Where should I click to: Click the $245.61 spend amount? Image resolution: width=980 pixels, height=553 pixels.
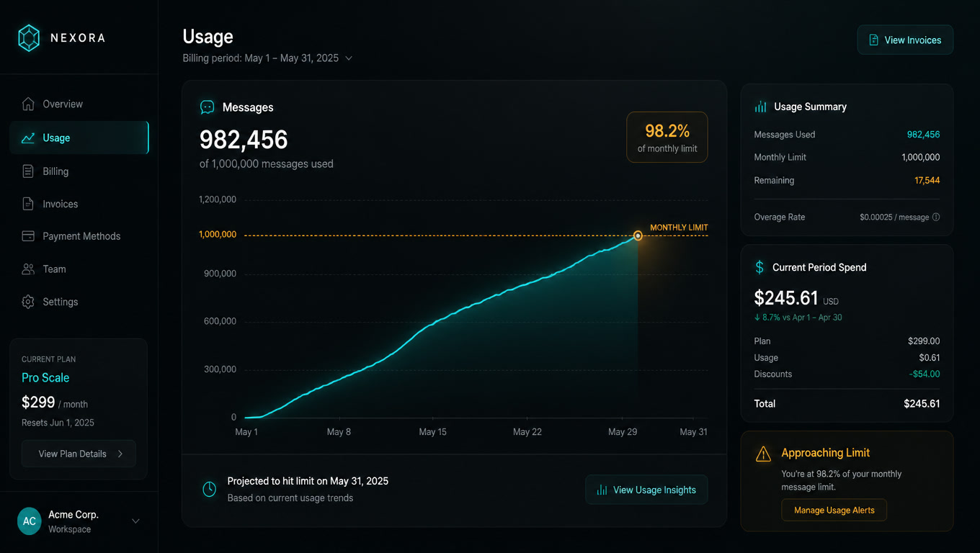pyautogui.click(x=786, y=298)
